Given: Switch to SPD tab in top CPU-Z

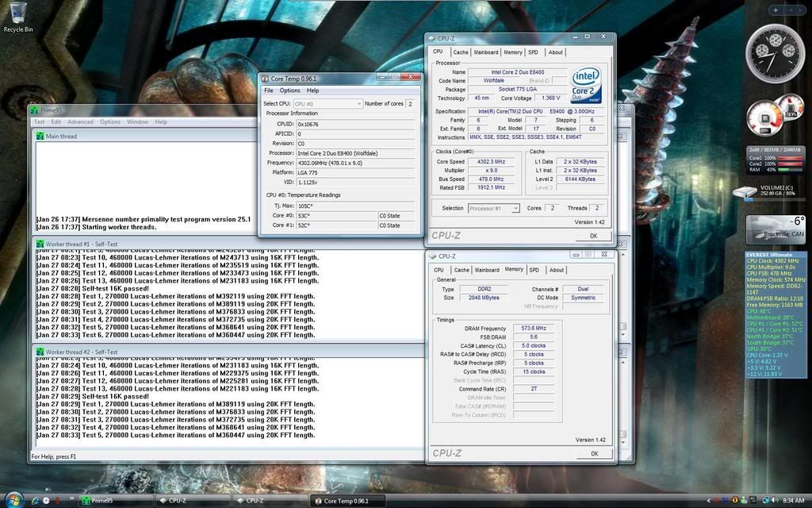Looking at the screenshot, I should point(534,52).
